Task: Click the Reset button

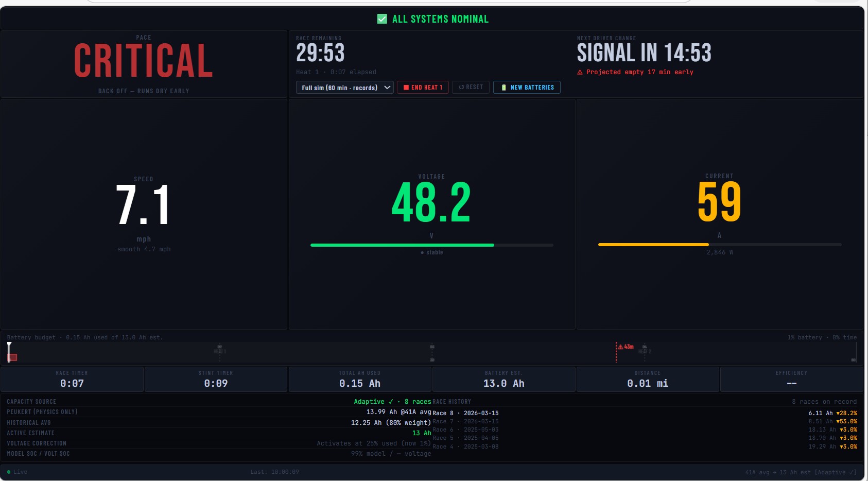Action: click(x=471, y=88)
